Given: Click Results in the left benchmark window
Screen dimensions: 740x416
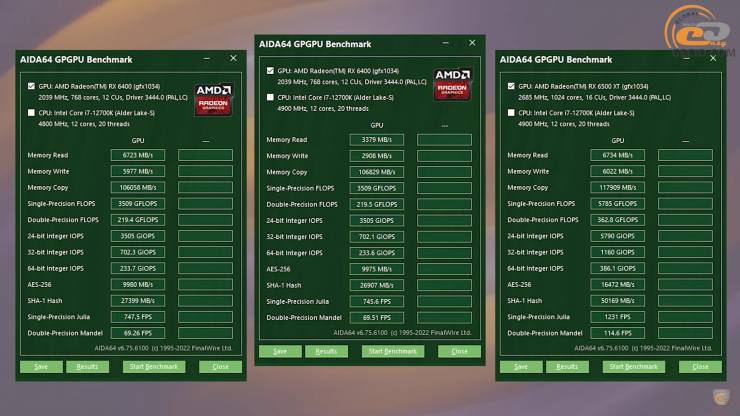Looking at the screenshot, I should click(87, 367).
